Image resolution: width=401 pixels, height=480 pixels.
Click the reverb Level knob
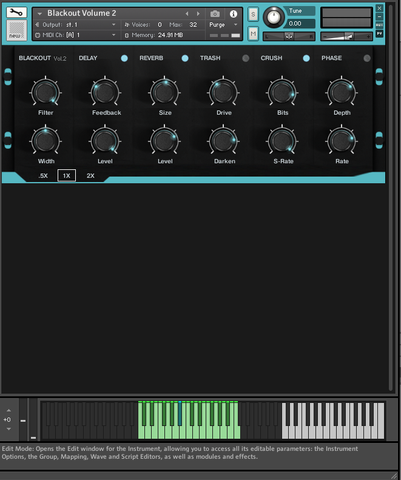tap(165, 141)
